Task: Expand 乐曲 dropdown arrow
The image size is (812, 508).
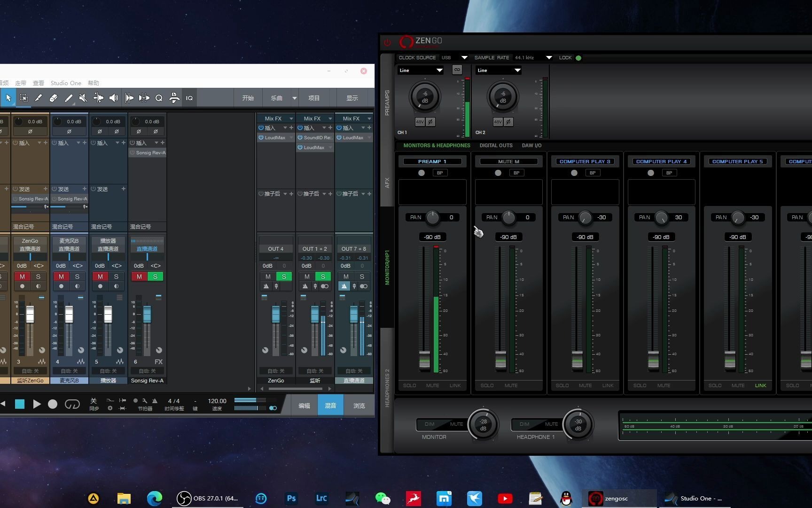Action: coord(295,98)
